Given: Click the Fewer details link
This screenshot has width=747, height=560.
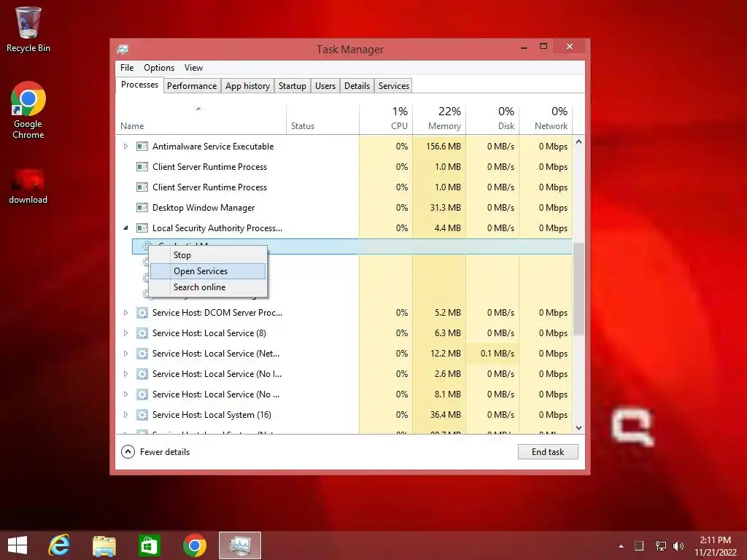Looking at the screenshot, I should pyautogui.click(x=164, y=452).
